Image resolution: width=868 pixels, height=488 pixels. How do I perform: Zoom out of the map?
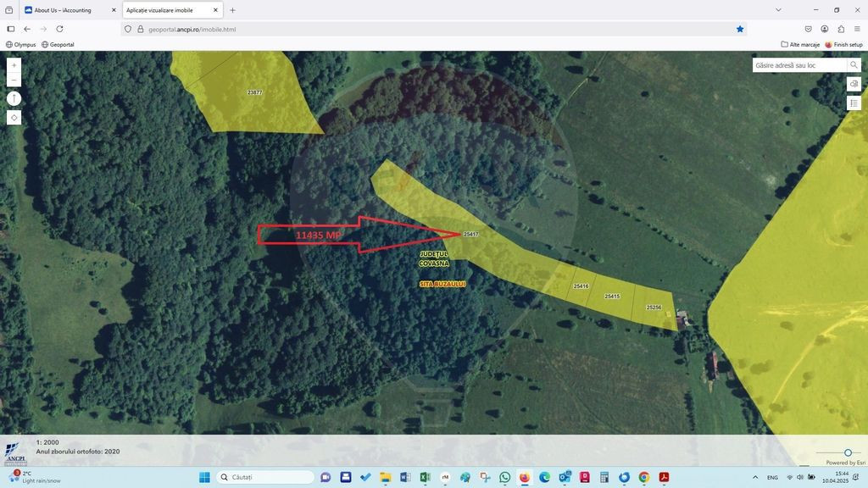[14, 80]
